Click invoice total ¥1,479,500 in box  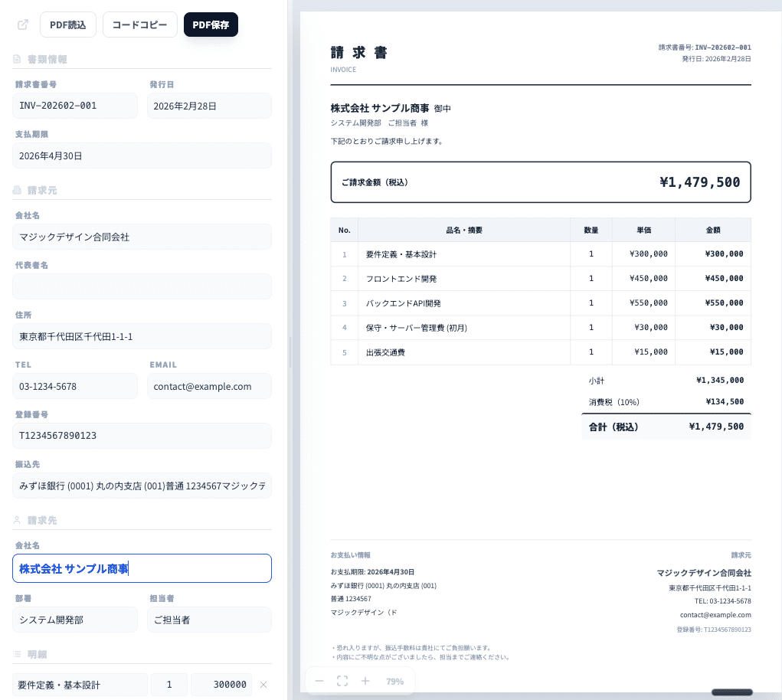pyautogui.click(x=700, y=182)
